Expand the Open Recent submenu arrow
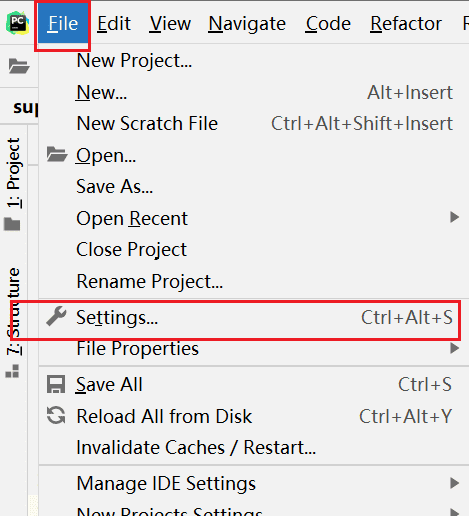This screenshot has width=469, height=516. (454, 217)
